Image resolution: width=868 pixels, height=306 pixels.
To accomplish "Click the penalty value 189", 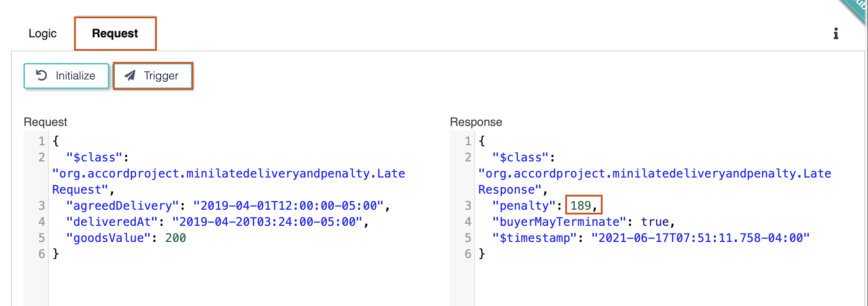I will click(x=580, y=206).
